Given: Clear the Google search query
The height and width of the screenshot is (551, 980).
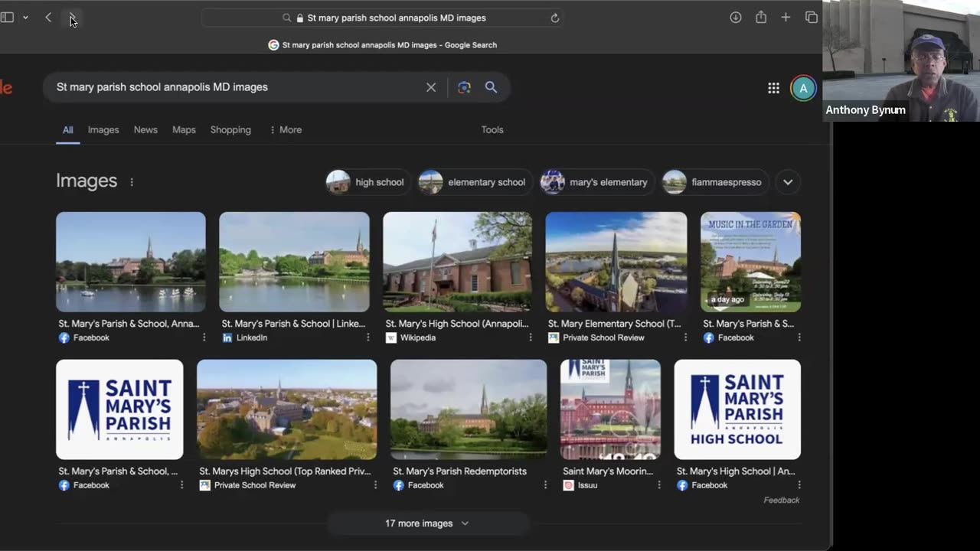Looking at the screenshot, I should [x=431, y=87].
